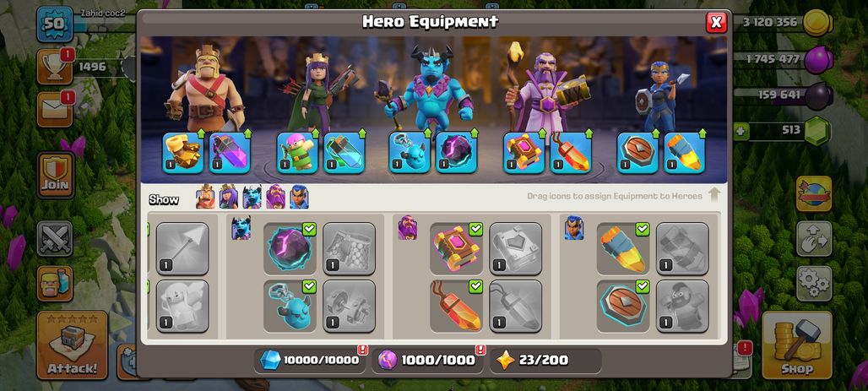The width and height of the screenshot is (868, 391).
Task: Click the grey up arrow beside drag hint
Action: 714,195
